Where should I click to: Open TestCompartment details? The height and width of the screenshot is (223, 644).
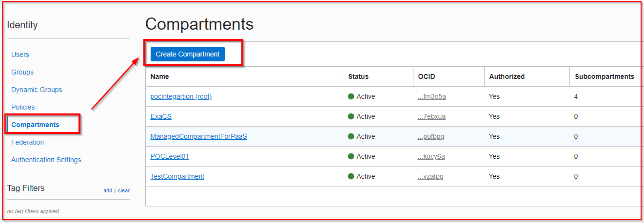pyautogui.click(x=177, y=176)
